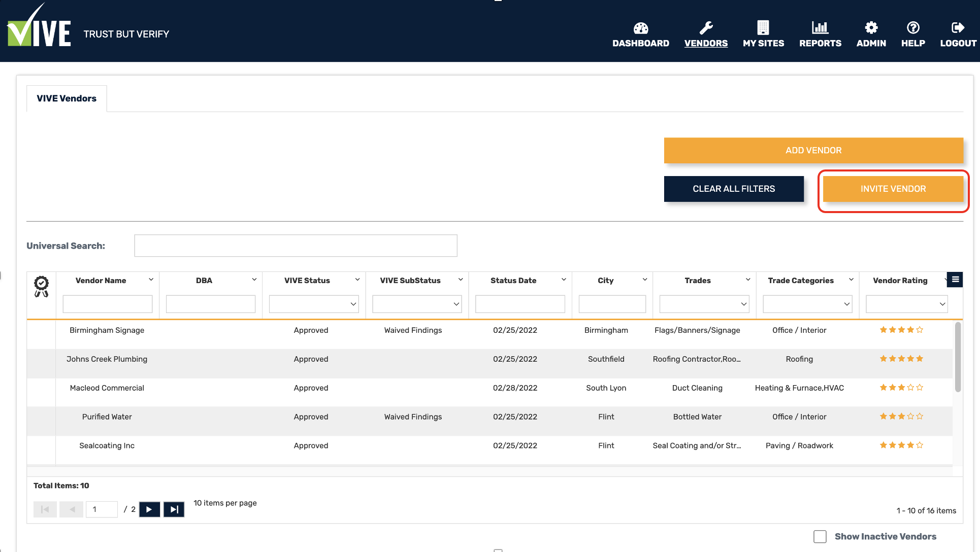Select Johns Creek Plumbing vendor name
The image size is (980, 552).
point(107,359)
